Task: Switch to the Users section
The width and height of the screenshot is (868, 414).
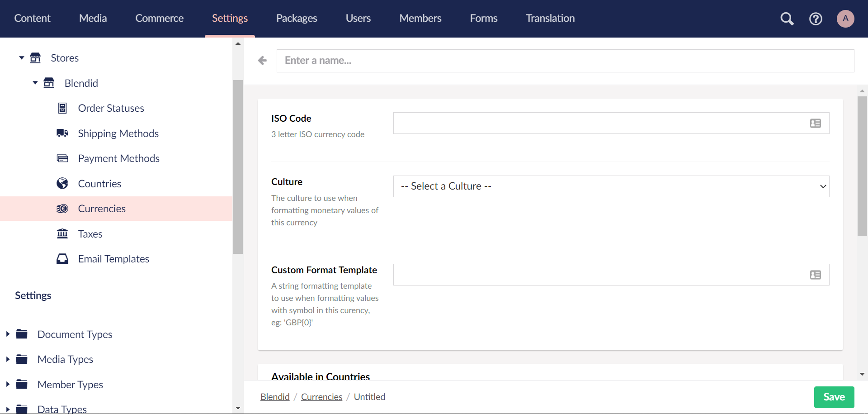Action: (358, 18)
